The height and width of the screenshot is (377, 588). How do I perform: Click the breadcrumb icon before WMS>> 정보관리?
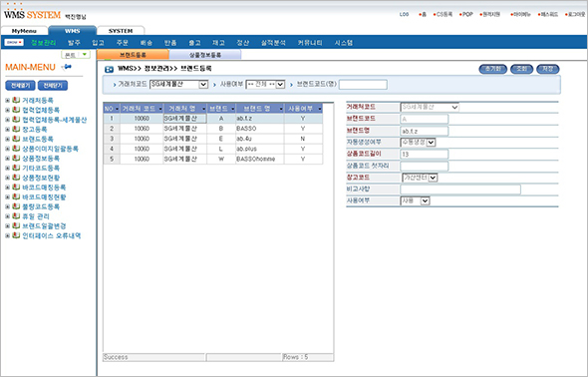tap(109, 69)
